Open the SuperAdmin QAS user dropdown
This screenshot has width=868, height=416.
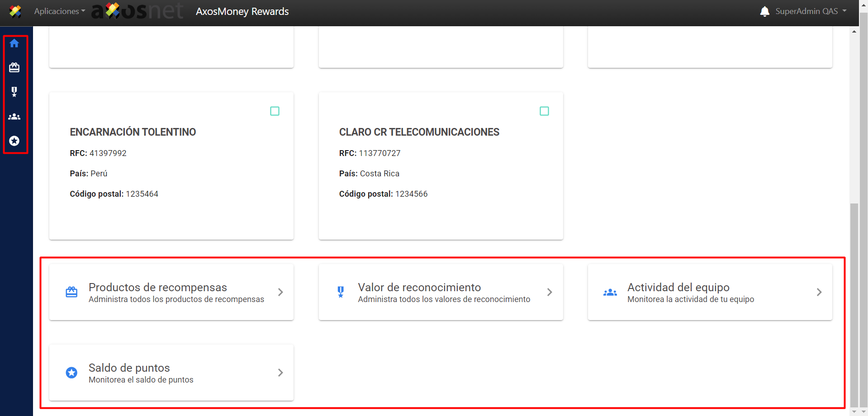[x=811, y=11]
